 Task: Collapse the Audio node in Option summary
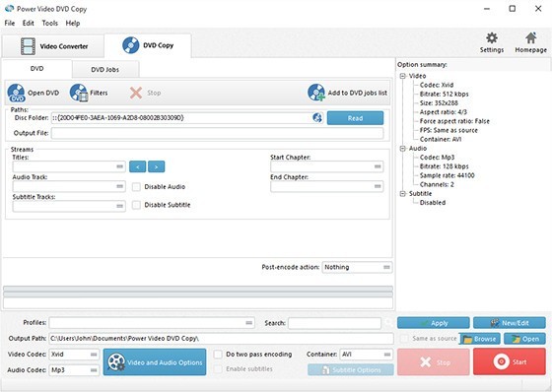coord(403,149)
